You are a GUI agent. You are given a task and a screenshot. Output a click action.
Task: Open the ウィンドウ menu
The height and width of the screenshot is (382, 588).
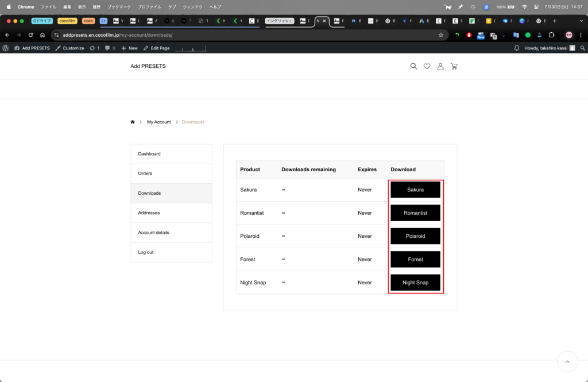point(192,7)
